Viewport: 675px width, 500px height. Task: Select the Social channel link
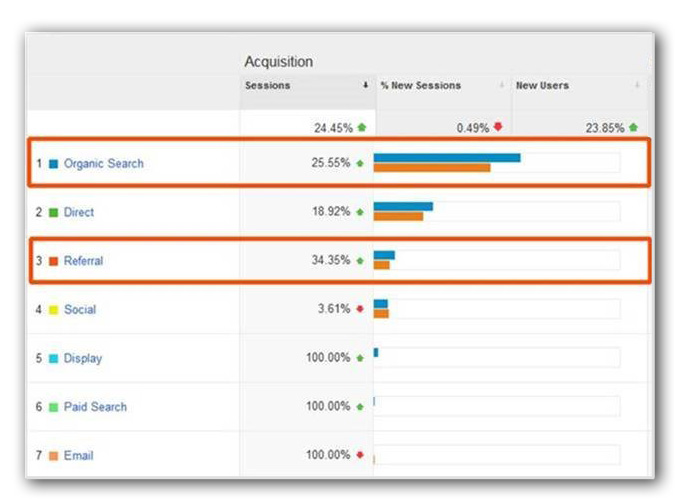[x=80, y=310]
